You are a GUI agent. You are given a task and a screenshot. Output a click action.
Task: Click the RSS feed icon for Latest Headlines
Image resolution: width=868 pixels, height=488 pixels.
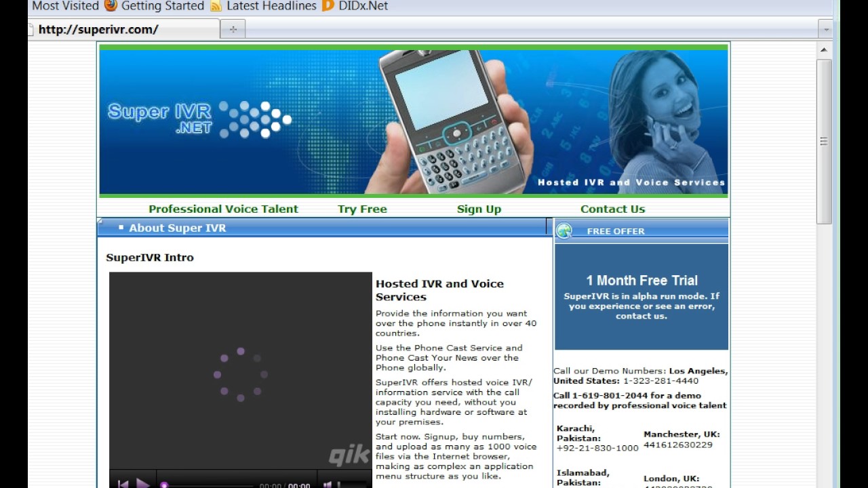216,6
